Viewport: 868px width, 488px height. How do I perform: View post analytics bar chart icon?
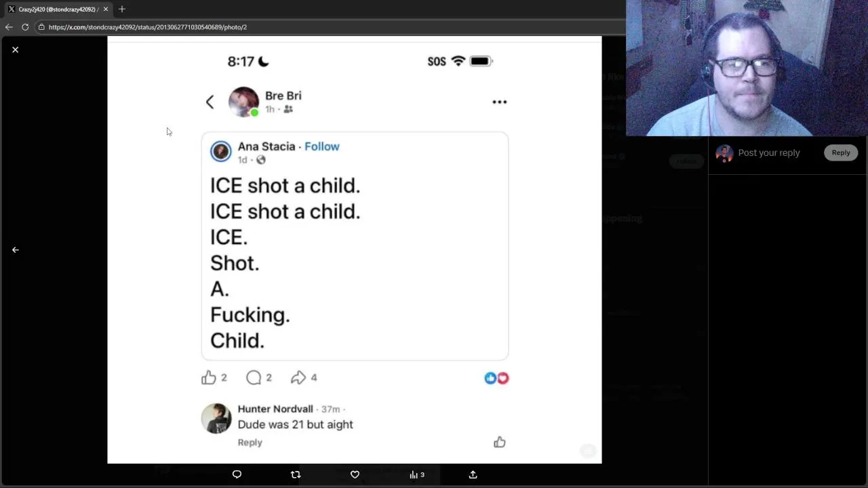click(416, 474)
